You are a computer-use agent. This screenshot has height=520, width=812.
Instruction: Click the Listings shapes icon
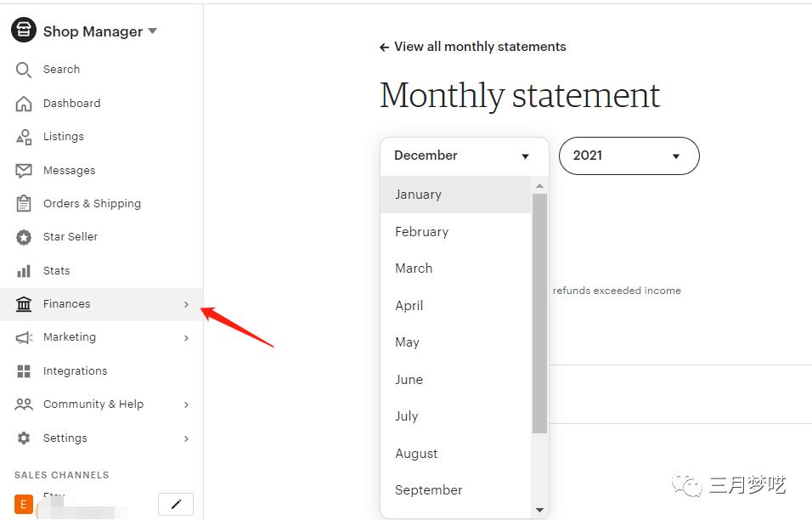click(x=24, y=137)
